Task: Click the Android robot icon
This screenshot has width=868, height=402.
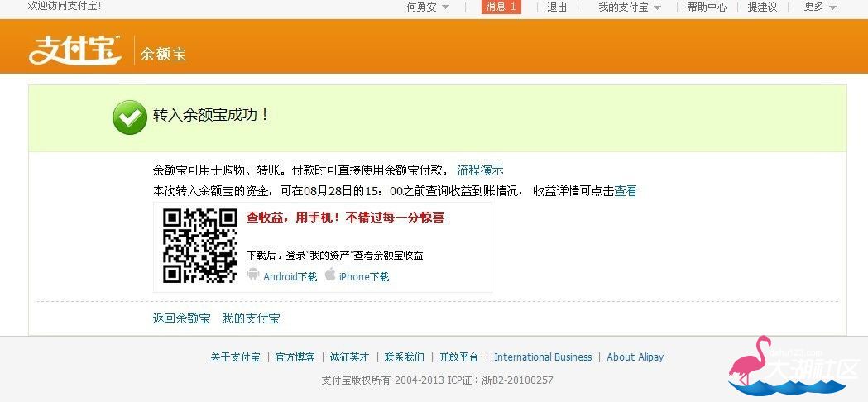Action: coord(253,275)
